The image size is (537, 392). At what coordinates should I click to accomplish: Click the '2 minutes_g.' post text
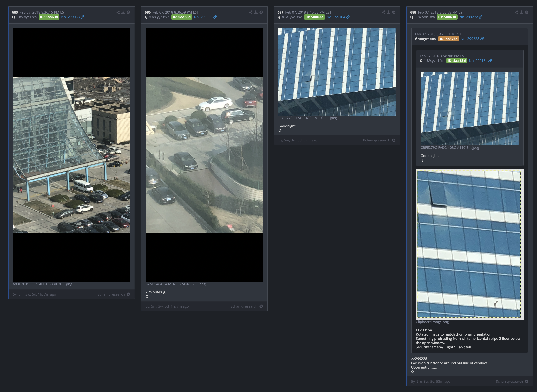coord(156,292)
